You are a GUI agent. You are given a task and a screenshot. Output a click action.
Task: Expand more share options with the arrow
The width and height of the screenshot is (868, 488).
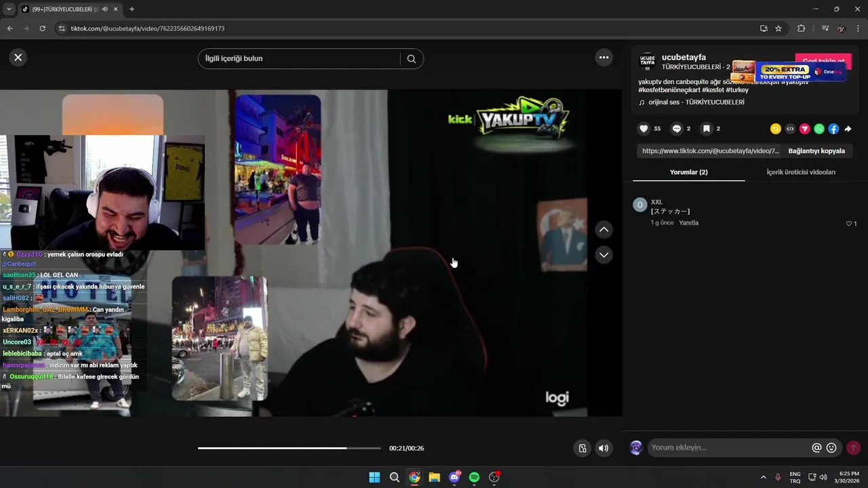click(x=848, y=129)
